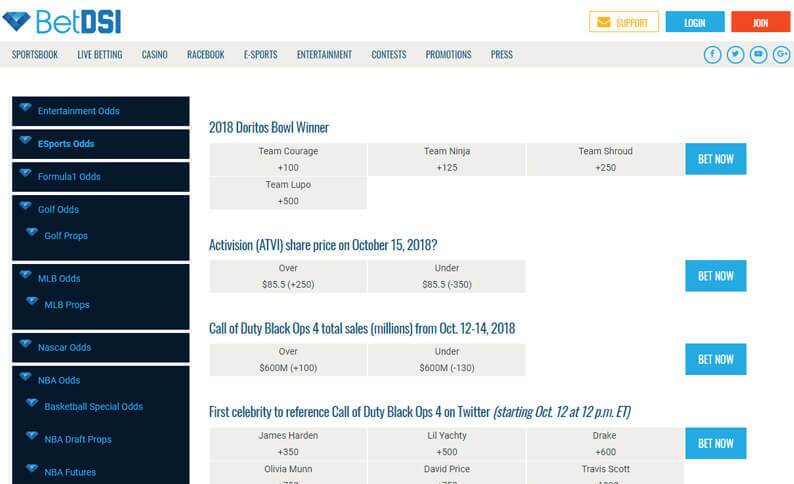Go to the Casino section

pyautogui.click(x=154, y=55)
